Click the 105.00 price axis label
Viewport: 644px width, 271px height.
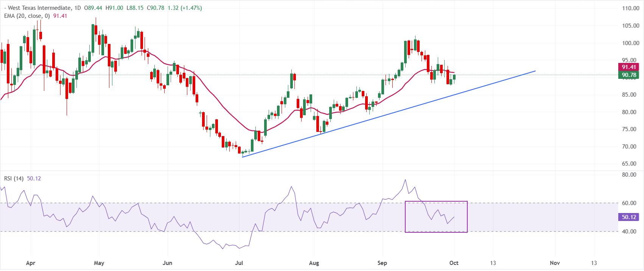click(630, 26)
